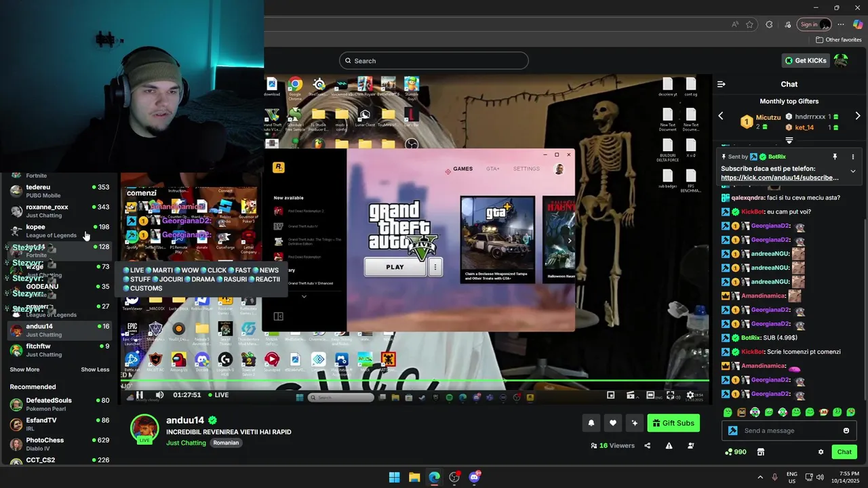Image resolution: width=868 pixels, height=488 pixels.
Task: Open the player quality settings gear
Action: point(690,395)
